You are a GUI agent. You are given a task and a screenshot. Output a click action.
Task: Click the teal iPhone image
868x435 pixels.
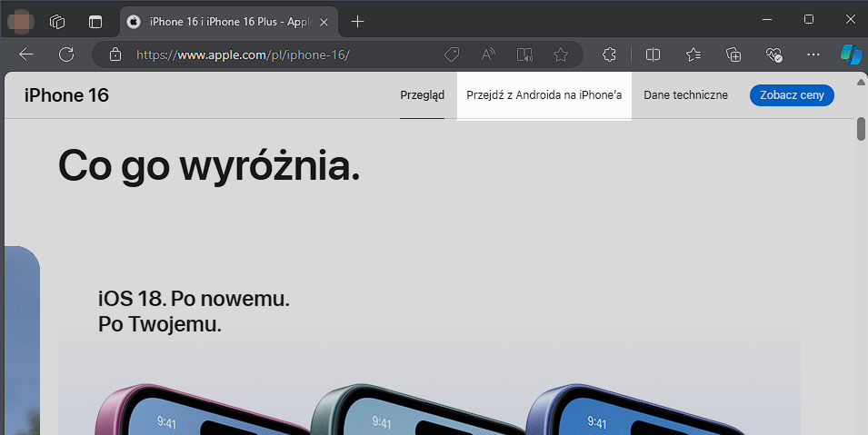pyautogui.click(x=417, y=410)
